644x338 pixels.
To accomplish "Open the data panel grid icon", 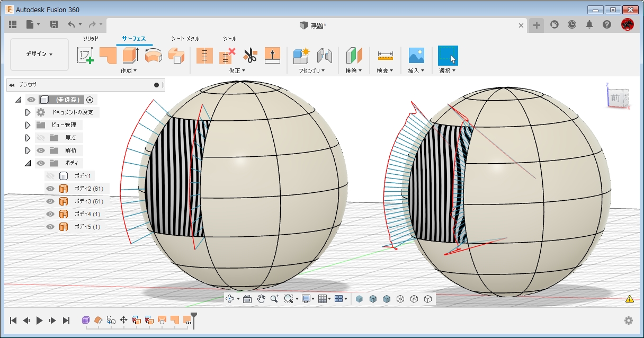I will (13, 24).
